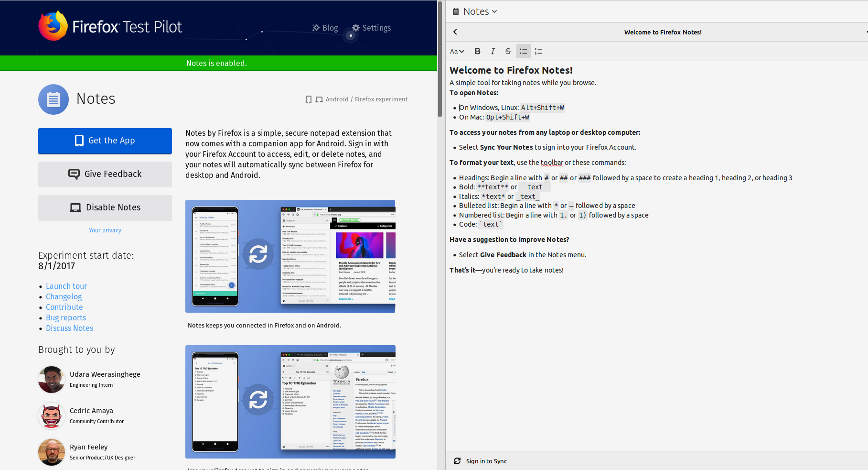Viewport: 868px width, 470px height.
Task: Click Sign in to Sync
Action: 486,461
